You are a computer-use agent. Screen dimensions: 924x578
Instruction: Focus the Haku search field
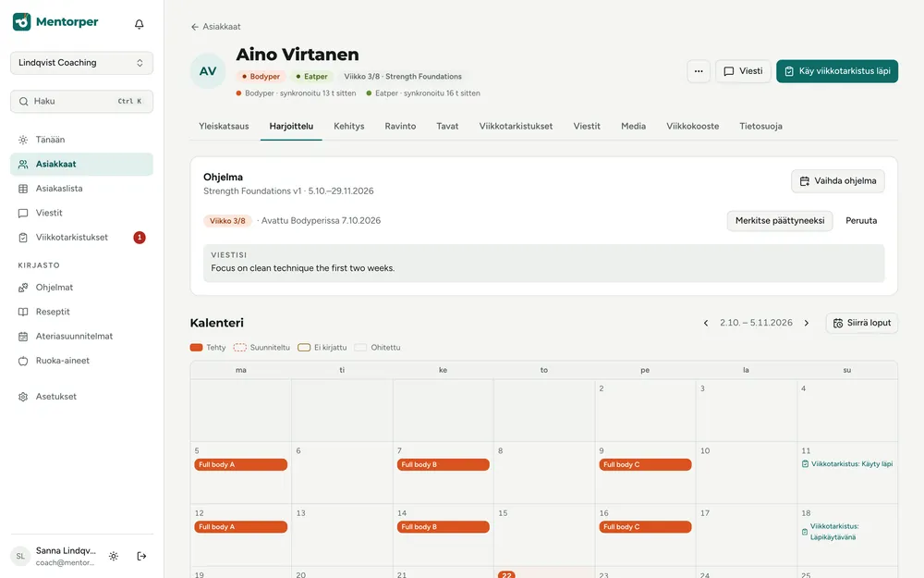point(81,102)
